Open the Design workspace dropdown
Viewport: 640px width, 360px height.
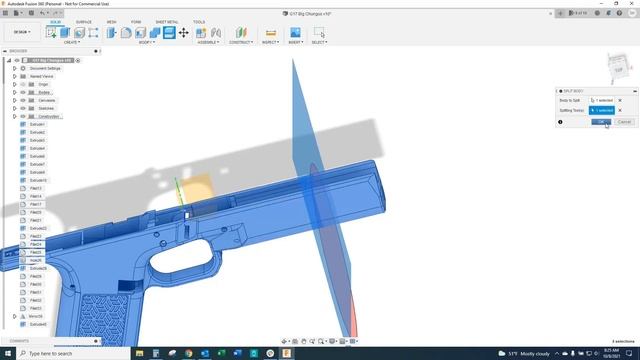point(22,32)
